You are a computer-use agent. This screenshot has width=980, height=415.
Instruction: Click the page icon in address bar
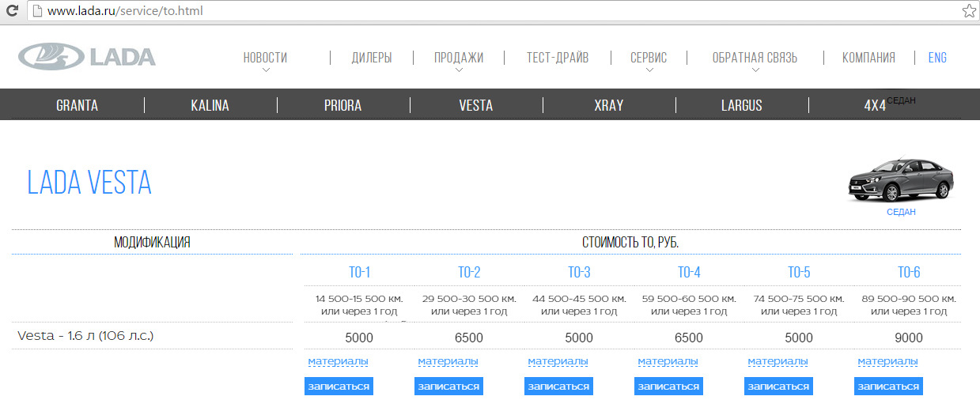36,11
